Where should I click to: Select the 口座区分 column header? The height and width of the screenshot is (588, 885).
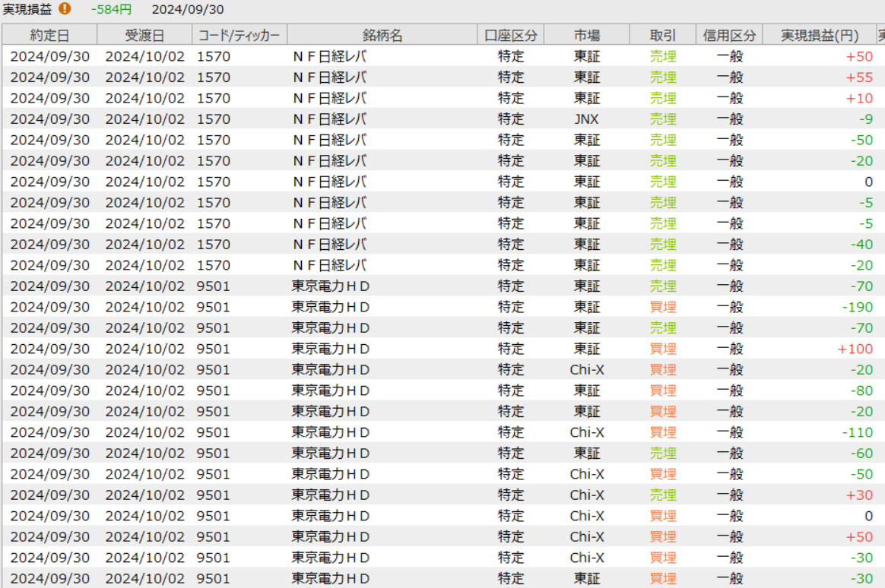pos(511,35)
